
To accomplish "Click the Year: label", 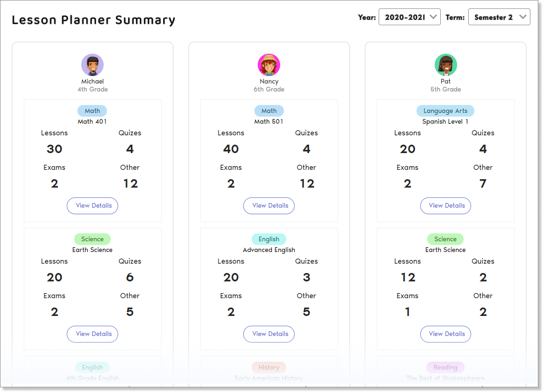I will point(367,17).
